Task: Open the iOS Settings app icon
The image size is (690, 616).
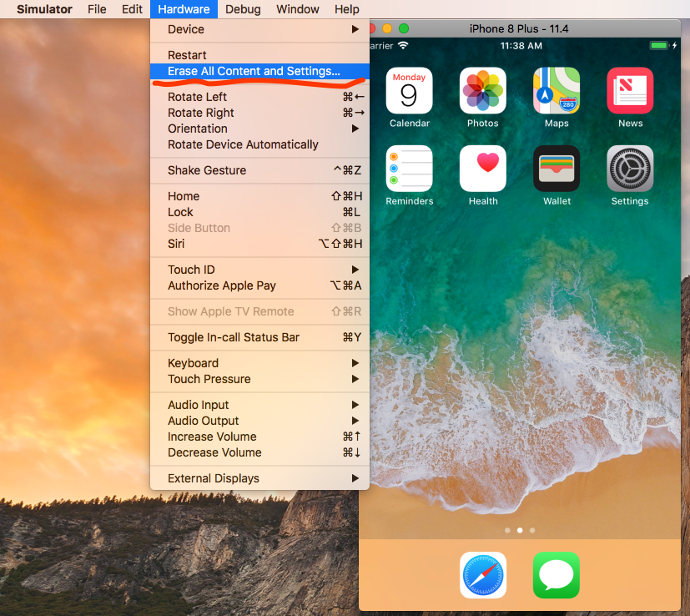Action: pos(630,169)
